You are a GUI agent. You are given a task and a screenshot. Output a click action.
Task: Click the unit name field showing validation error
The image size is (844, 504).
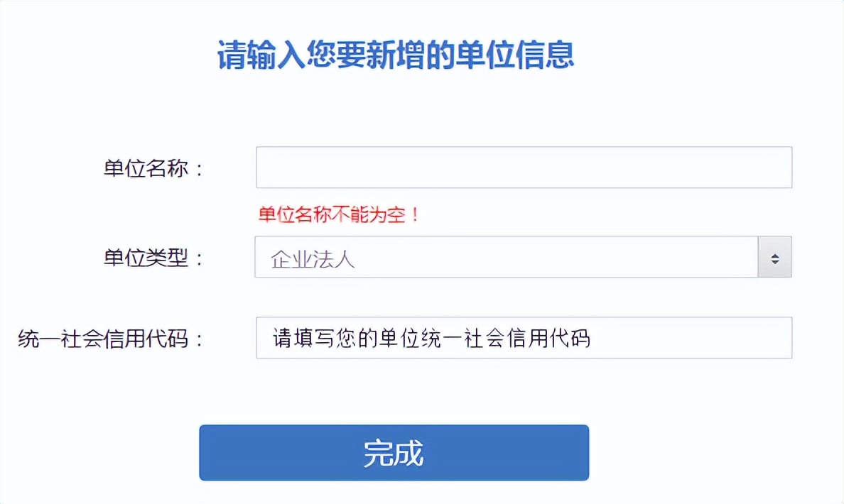[524, 166]
